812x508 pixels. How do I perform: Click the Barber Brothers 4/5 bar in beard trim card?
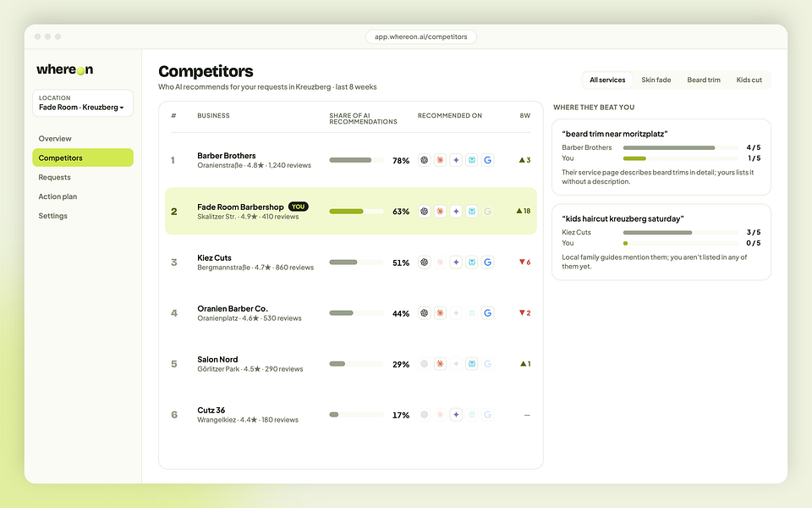pos(680,147)
